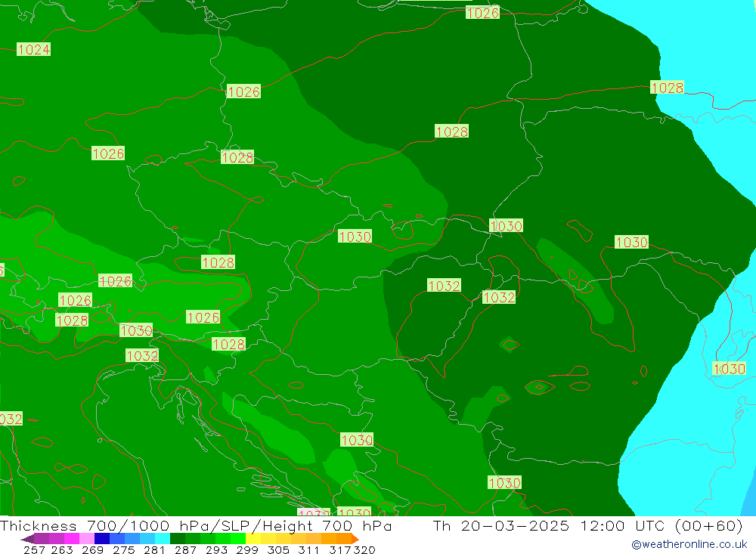Click the 320 legend value
The height and width of the screenshot is (554, 756).
click(x=364, y=549)
